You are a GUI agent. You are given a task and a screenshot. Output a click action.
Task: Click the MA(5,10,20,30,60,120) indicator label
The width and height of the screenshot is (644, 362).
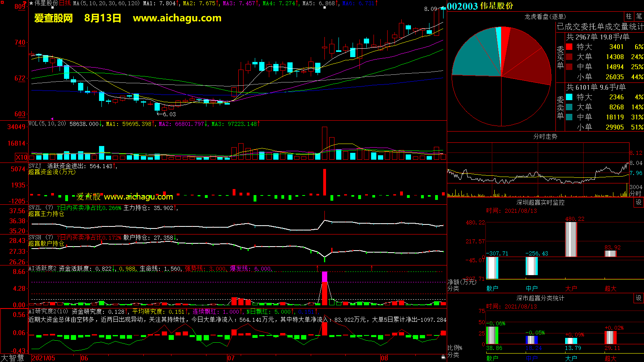106,3
